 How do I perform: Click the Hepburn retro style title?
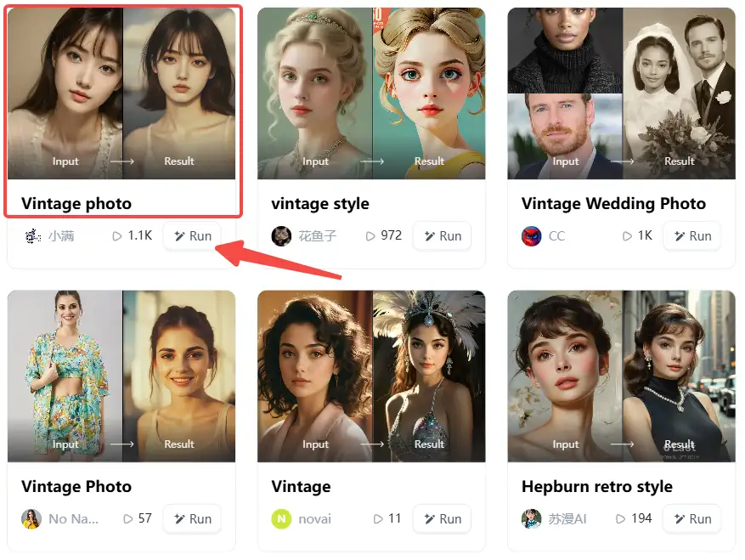click(x=596, y=487)
